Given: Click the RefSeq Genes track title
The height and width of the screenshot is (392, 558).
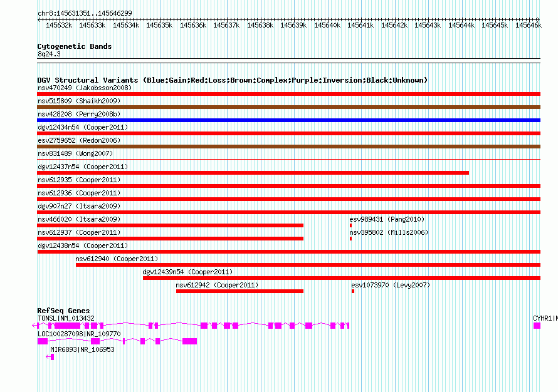Looking at the screenshot, I should coord(63,310).
